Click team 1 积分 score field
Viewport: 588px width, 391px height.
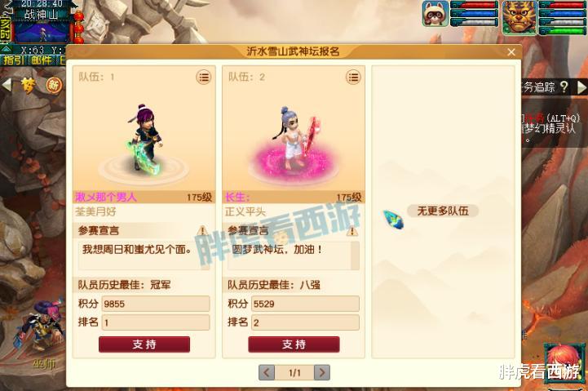[156, 304]
